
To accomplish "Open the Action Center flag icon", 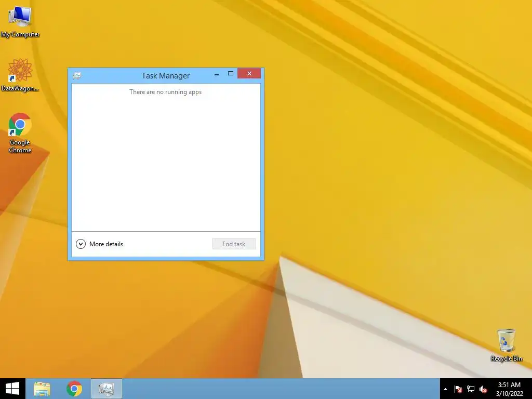I will (x=458, y=389).
